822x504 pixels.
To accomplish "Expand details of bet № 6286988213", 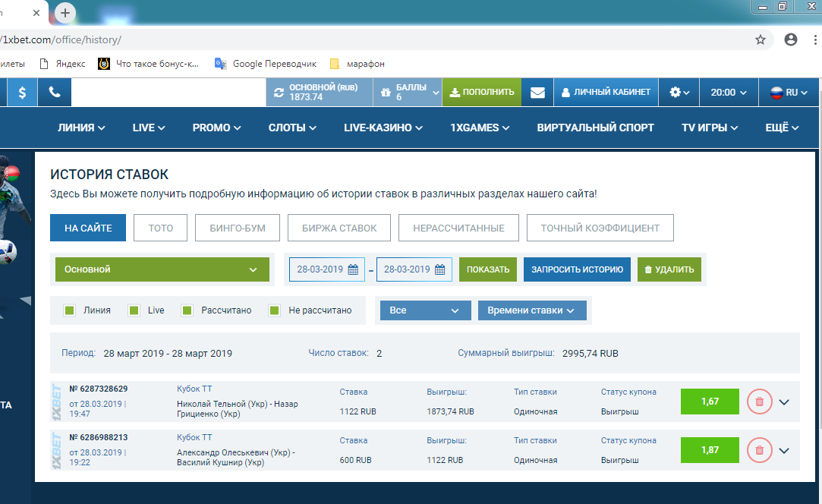I will click(x=784, y=451).
